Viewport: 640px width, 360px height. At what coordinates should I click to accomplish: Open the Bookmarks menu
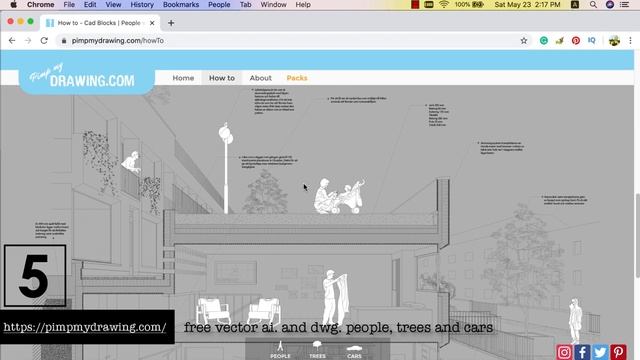coord(181,4)
